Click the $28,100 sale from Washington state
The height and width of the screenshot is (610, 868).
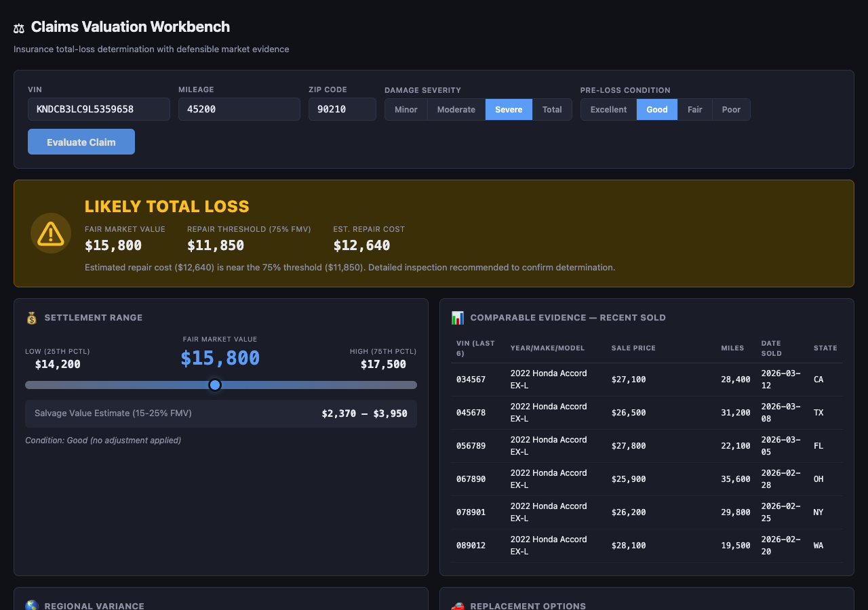tap(646, 545)
